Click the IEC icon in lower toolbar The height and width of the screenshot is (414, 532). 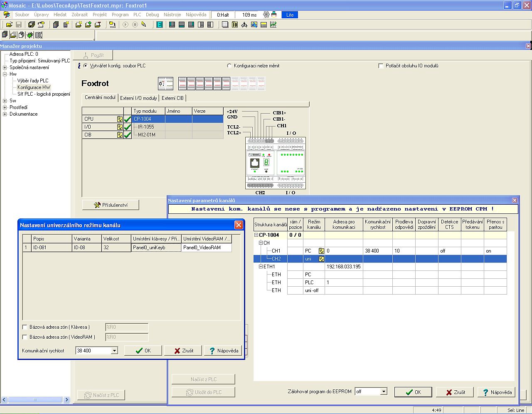pyautogui.click(x=39, y=35)
